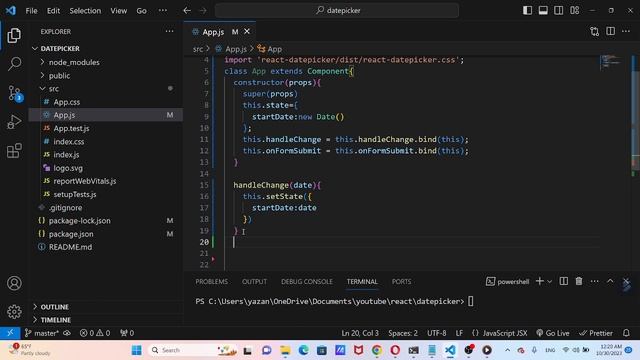This screenshot has height=360, width=640.
Task: Open the View menu
Action: (x=118, y=11)
